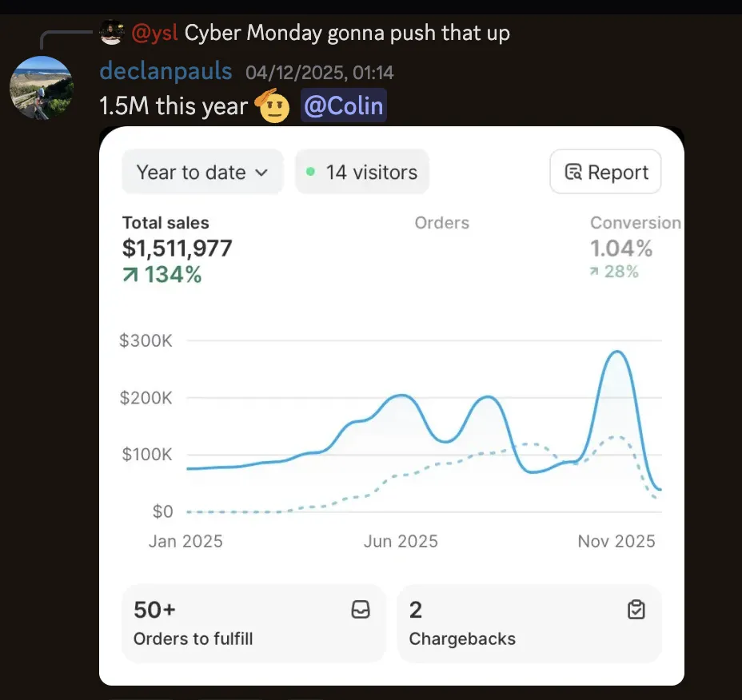Viewport: 742px width, 700px height.
Task: Switch to the Conversion metric tab
Action: (x=636, y=248)
